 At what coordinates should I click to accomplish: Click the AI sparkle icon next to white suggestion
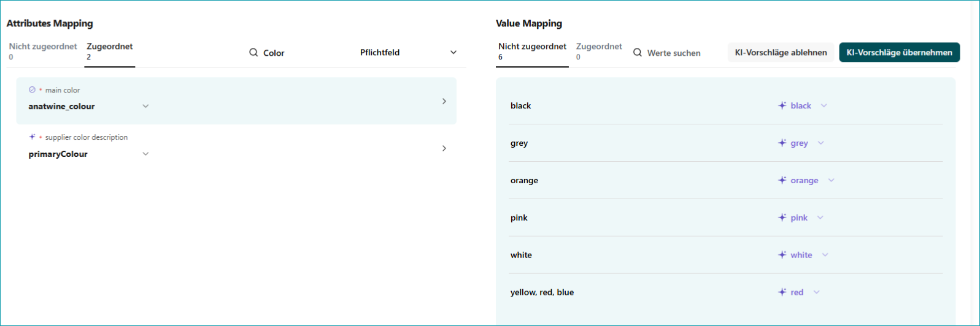coord(782,255)
